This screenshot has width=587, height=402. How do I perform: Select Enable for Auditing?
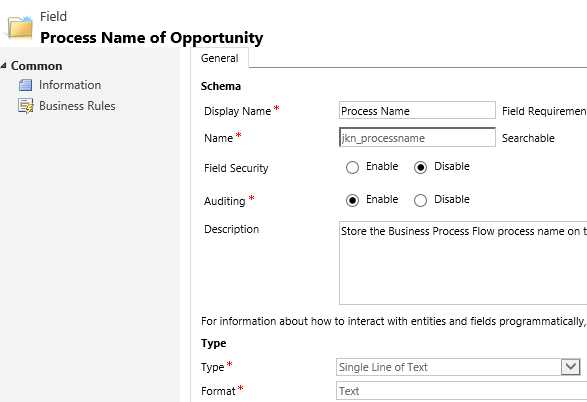[352, 200]
